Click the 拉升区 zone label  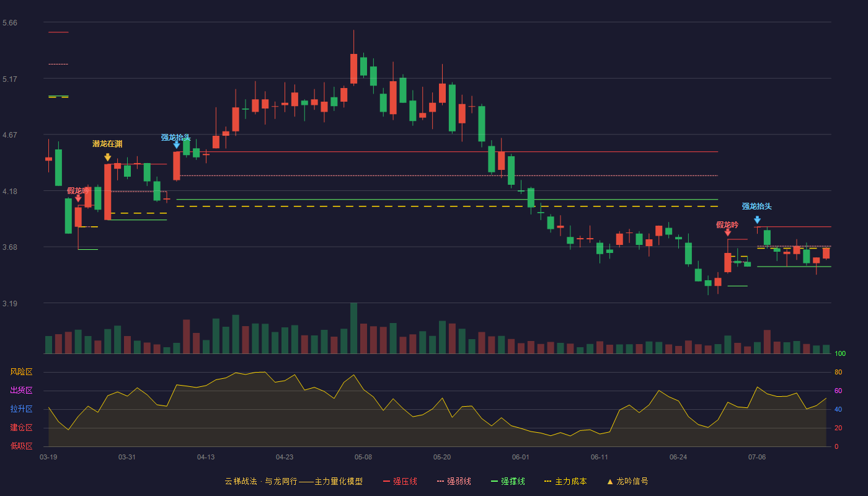[x=21, y=409]
